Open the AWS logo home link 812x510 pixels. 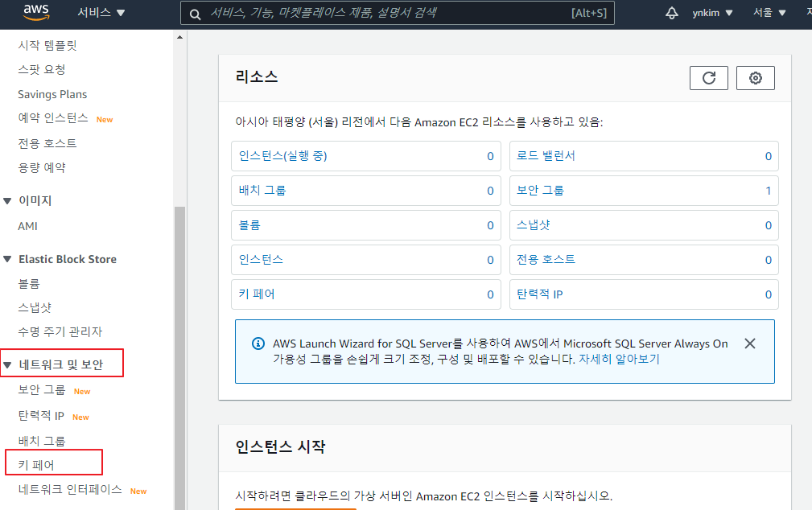36,12
